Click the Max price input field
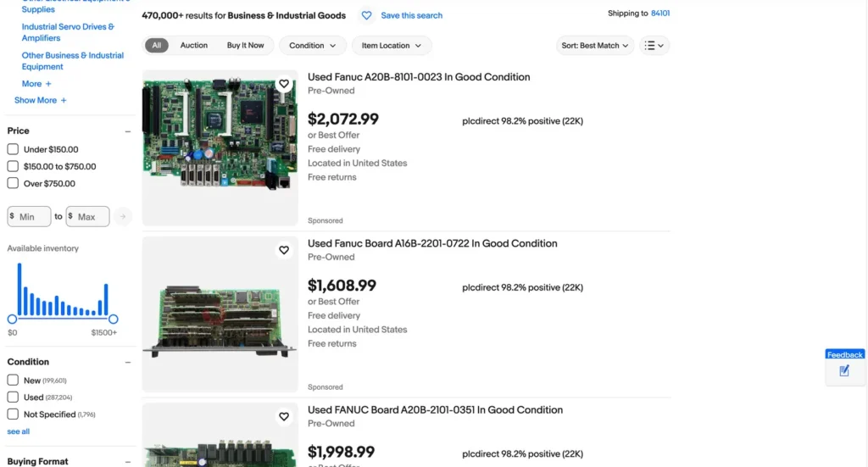This screenshot has height=467, width=868. (x=88, y=216)
